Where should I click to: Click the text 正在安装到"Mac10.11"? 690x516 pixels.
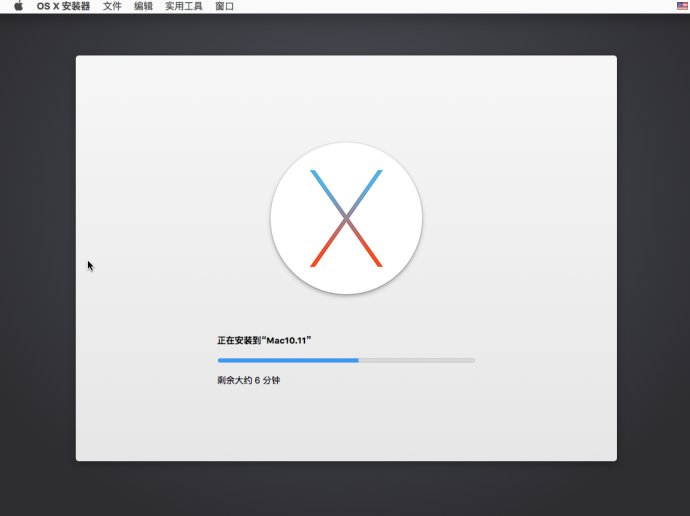pyautogui.click(x=264, y=340)
